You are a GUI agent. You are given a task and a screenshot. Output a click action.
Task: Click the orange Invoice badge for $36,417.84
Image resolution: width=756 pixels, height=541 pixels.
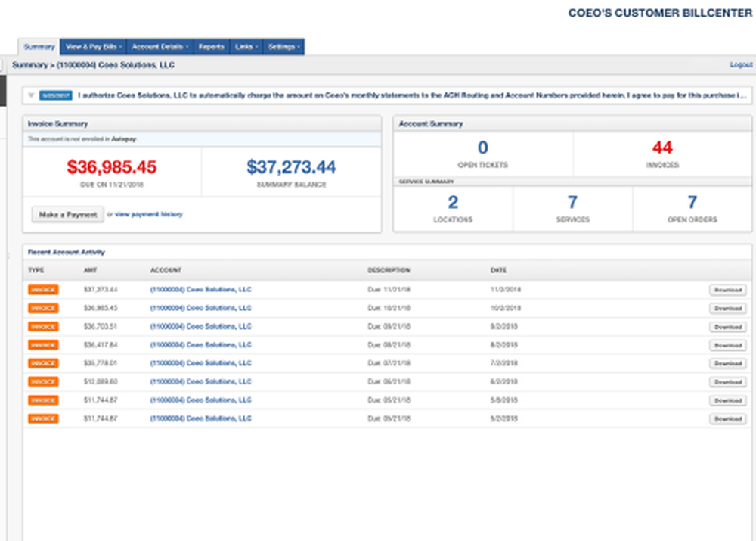pos(43,345)
